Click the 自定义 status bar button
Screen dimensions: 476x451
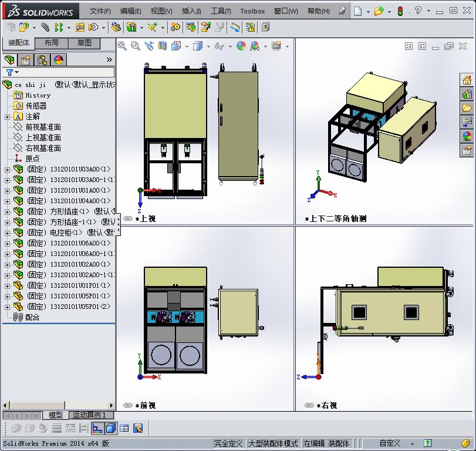click(x=390, y=443)
